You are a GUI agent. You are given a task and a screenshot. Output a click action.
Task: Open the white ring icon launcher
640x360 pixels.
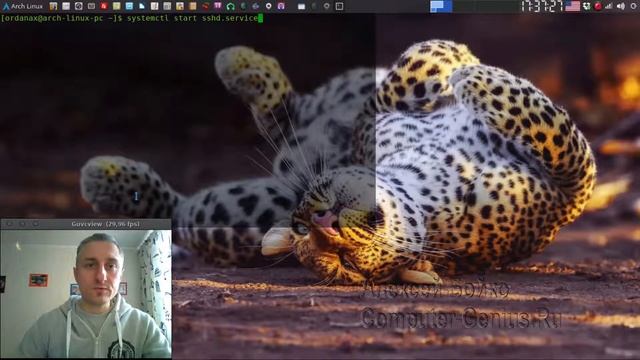pos(268,6)
